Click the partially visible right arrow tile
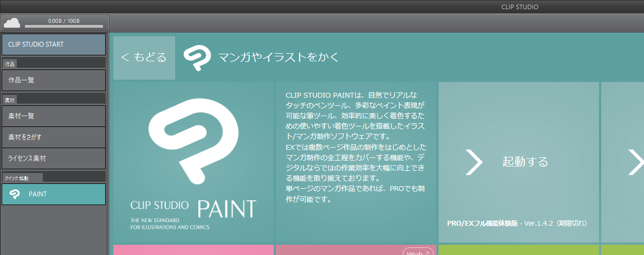 tap(623, 162)
